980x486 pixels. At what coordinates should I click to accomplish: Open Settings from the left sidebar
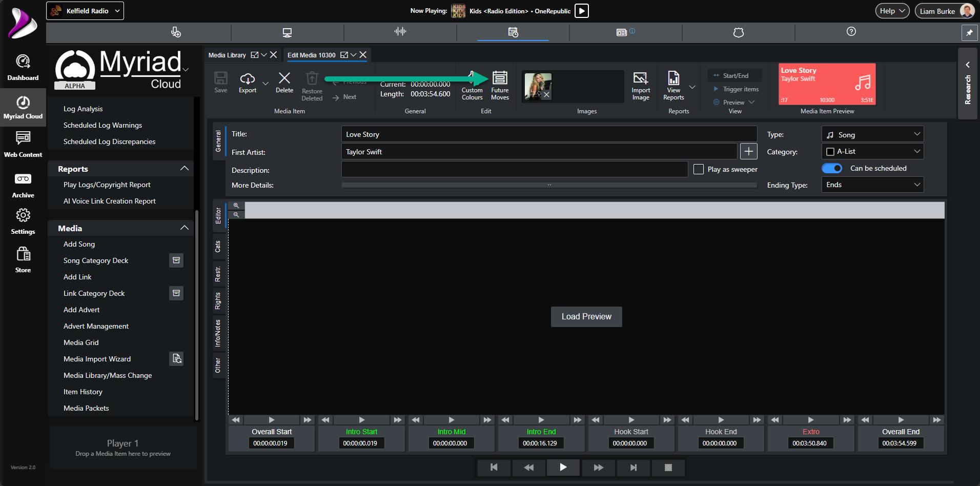[23, 221]
